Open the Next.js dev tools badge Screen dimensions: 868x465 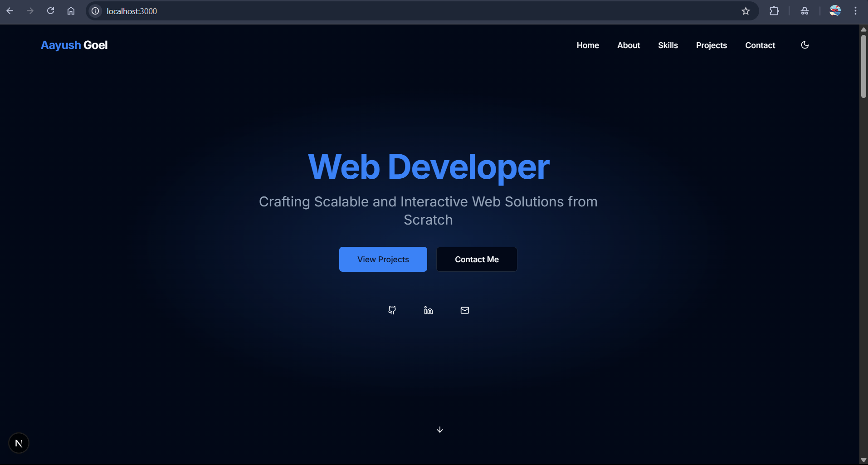click(19, 443)
